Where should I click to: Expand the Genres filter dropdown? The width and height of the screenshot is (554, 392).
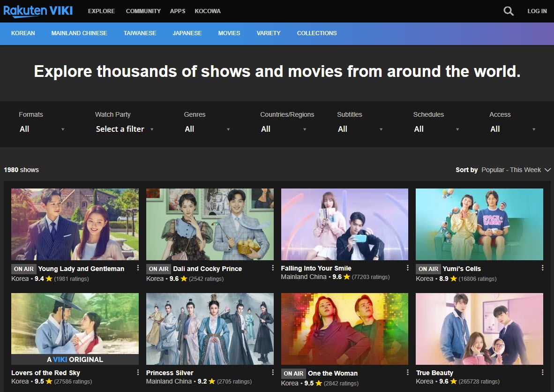click(207, 129)
